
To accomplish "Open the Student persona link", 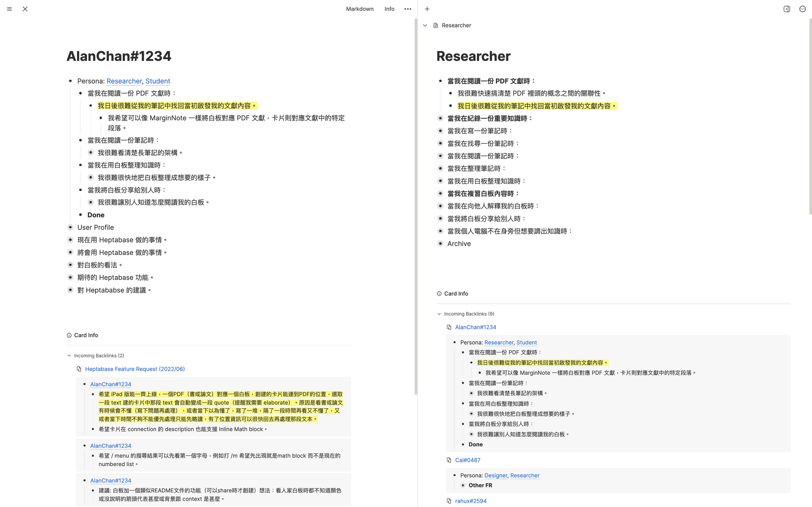I will (x=158, y=81).
